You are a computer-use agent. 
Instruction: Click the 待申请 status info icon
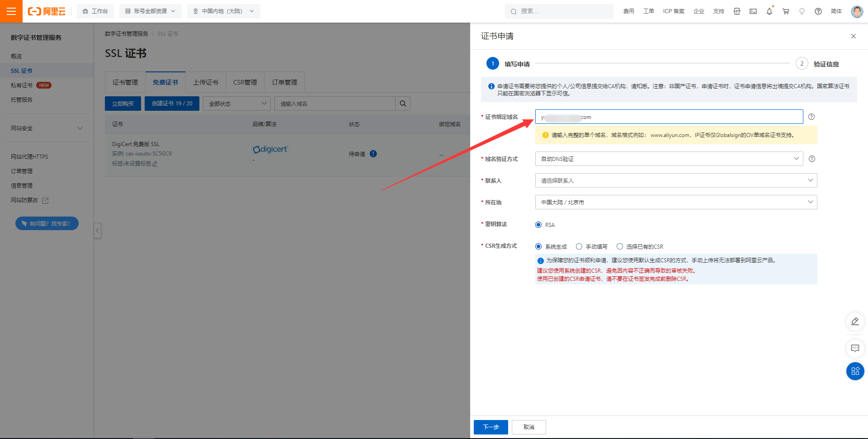[x=373, y=154]
